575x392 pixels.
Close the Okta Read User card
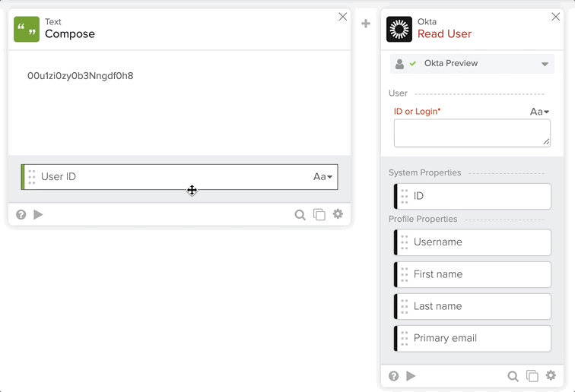pos(555,17)
